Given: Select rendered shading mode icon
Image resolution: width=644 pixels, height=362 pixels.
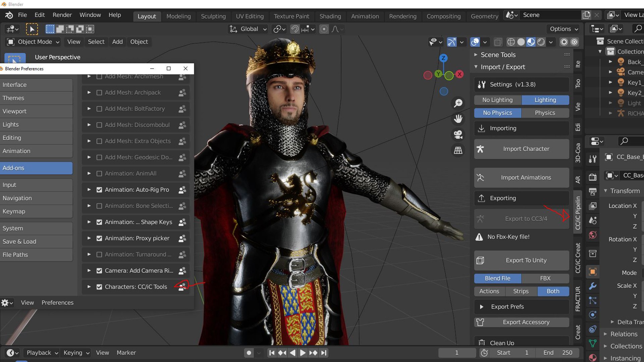Looking at the screenshot, I should pyautogui.click(x=541, y=42).
